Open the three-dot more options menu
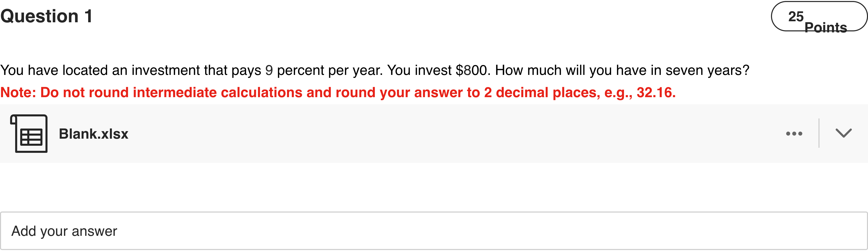Image resolution: width=868 pixels, height=251 pixels. [x=794, y=134]
